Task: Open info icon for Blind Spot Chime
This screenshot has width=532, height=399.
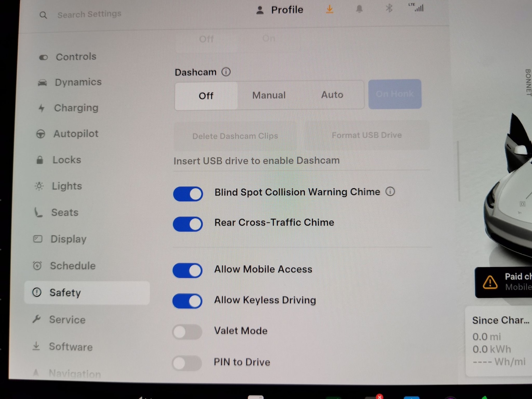Action: 390,192
